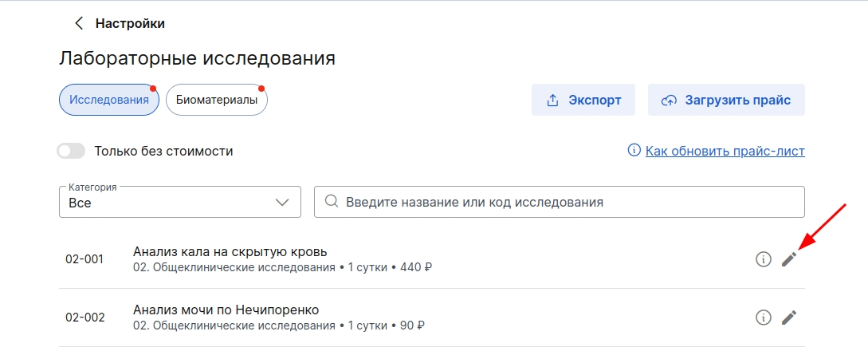This screenshot has width=868, height=359.
Task: Switch to the Биоматериалы tab
Action: click(217, 100)
